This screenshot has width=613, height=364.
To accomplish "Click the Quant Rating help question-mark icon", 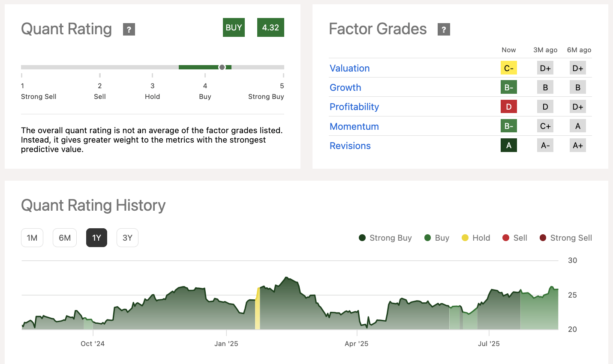I will (129, 30).
